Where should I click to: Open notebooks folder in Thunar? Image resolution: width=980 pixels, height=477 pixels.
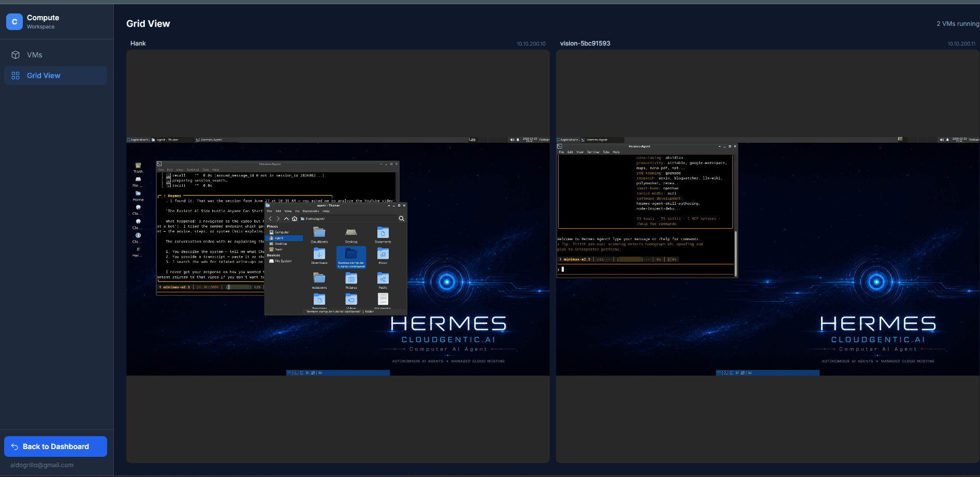point(319,281)
